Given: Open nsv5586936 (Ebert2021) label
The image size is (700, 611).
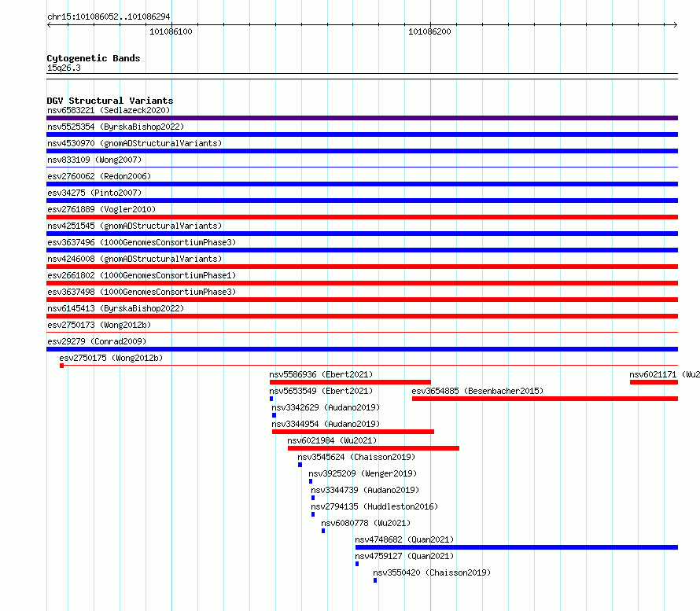Looking at the screenshot, I should [x=321, y=374].
